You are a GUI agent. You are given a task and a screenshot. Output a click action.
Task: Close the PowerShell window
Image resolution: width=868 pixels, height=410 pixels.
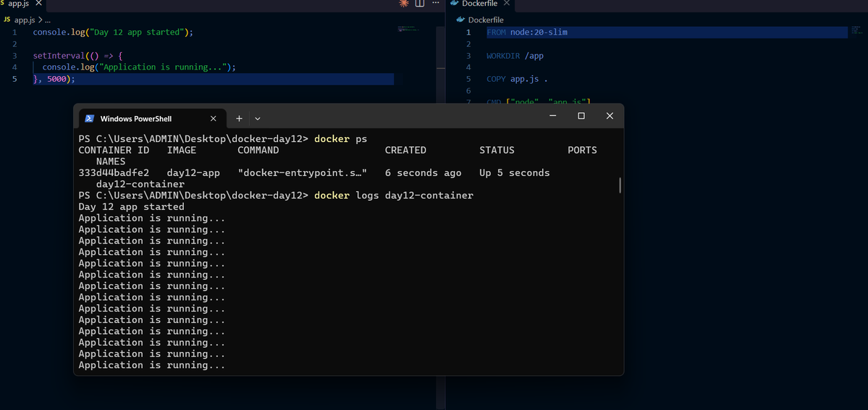[x=610, y=115]
